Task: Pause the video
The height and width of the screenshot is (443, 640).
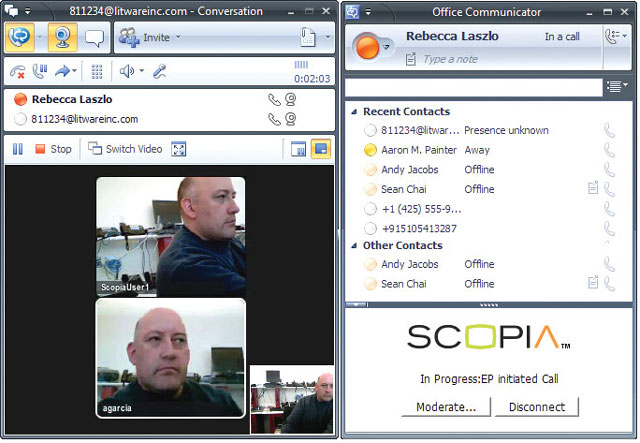Action: pos(18,149)
